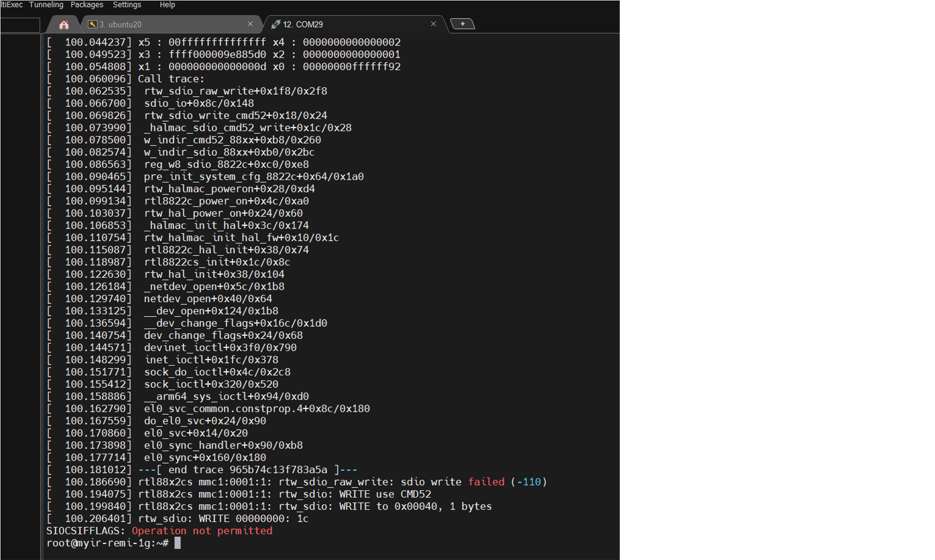Click the do_el0_svc+0x24/0x90 line

pos(156,421)
